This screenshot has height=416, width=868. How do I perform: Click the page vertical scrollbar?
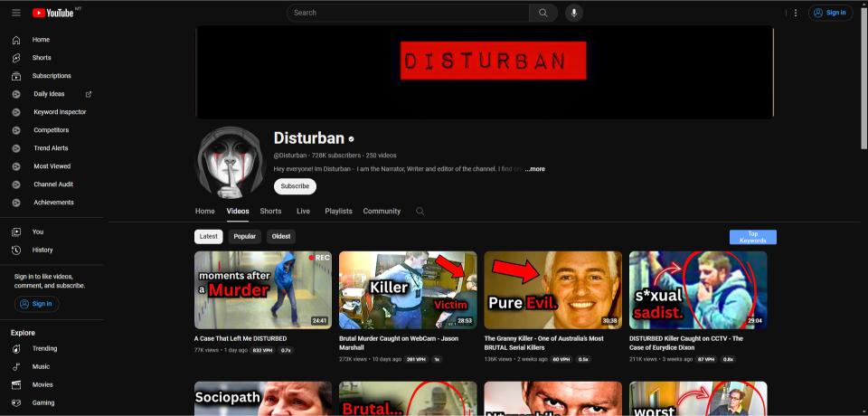(x=863, y=78)
